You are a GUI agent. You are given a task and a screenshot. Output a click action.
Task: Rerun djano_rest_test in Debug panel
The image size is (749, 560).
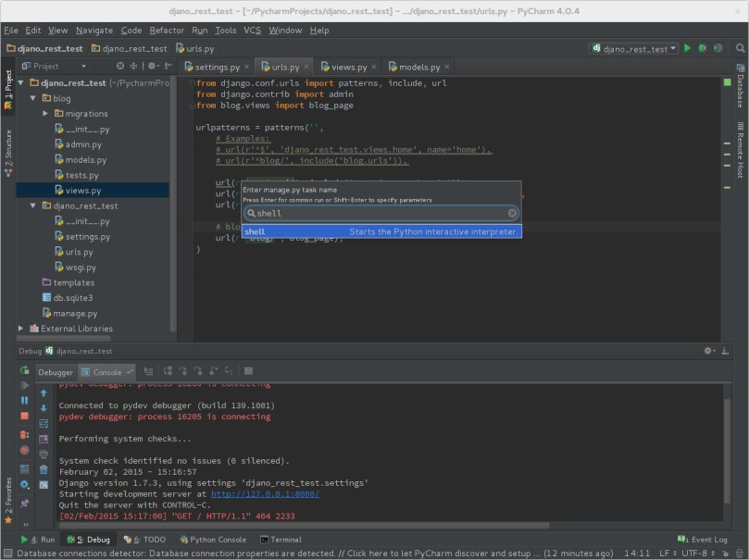tap(24, 370)
